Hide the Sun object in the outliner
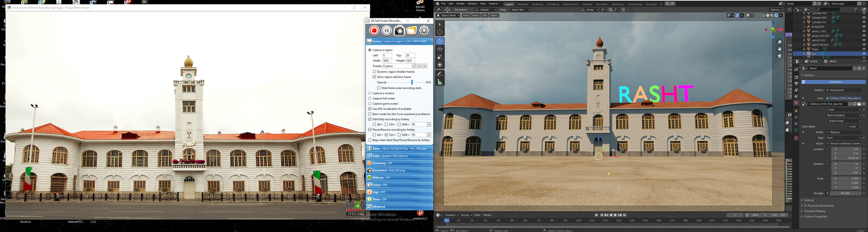This screenshot has width=868, height=232. tap(864, 54)
